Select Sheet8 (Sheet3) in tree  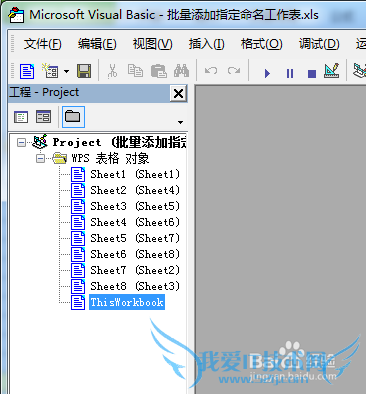click(x=135, y=286)
